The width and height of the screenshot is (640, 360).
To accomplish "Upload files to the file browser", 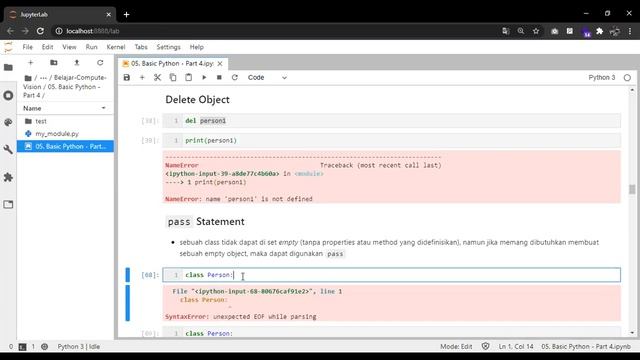I will 77,63.
